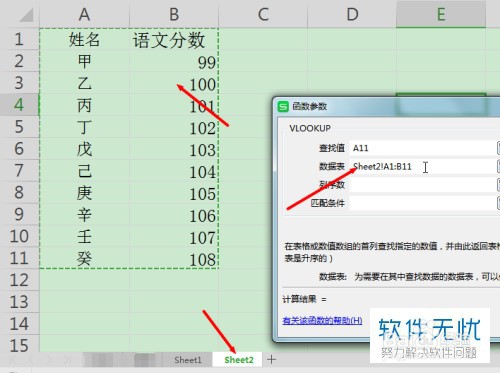Viewport: 500px width, 373px height.
Task: Click the 查找值 input field containing A11
Action: tap(423, 148)
